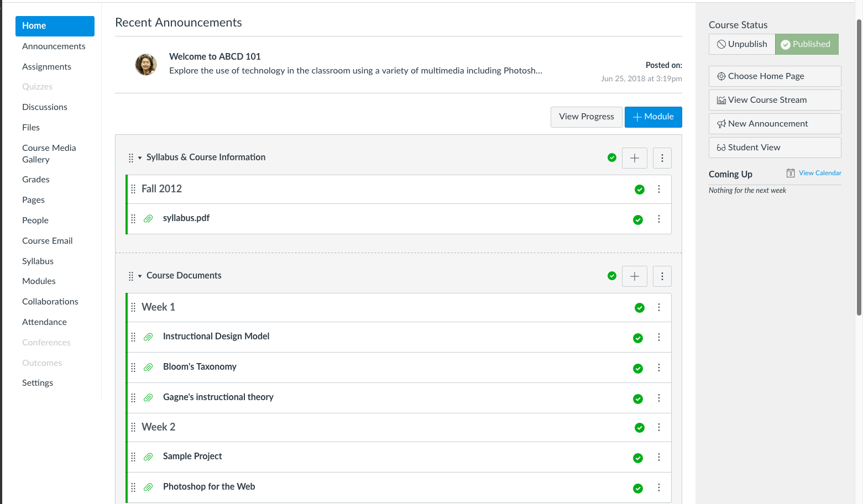Click add item plus icon for Syllabus module

[634, 158]
